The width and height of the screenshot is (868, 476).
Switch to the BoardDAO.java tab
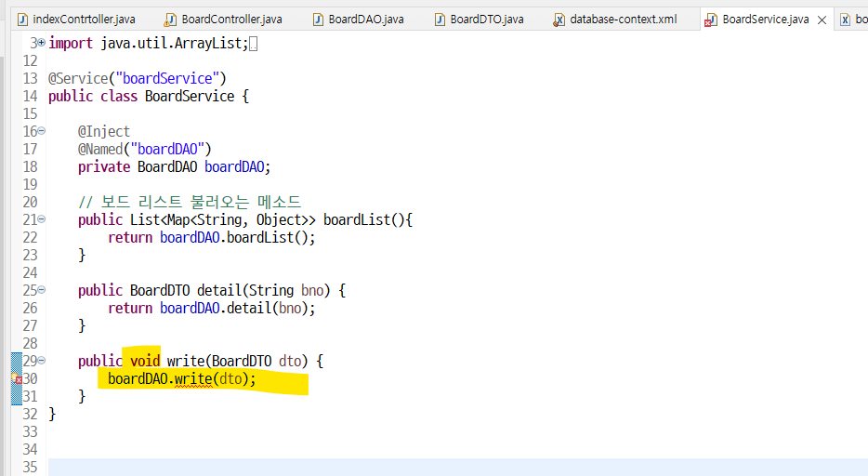point(359,20)
